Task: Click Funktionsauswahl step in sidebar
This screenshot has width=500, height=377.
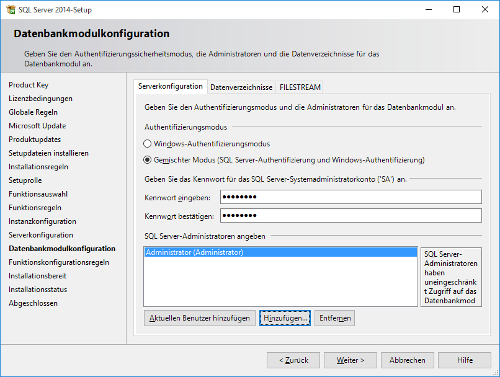Action: (x=38, y=194)
